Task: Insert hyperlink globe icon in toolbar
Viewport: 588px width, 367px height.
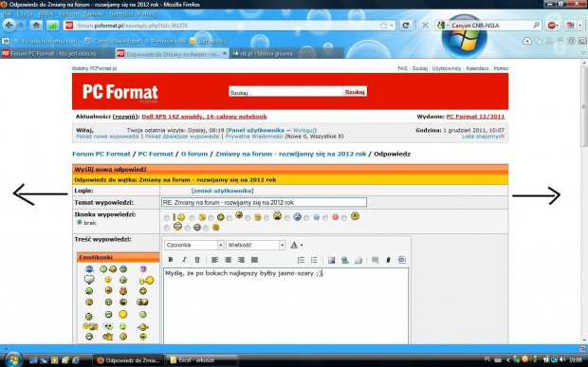Action: (344, 260)
